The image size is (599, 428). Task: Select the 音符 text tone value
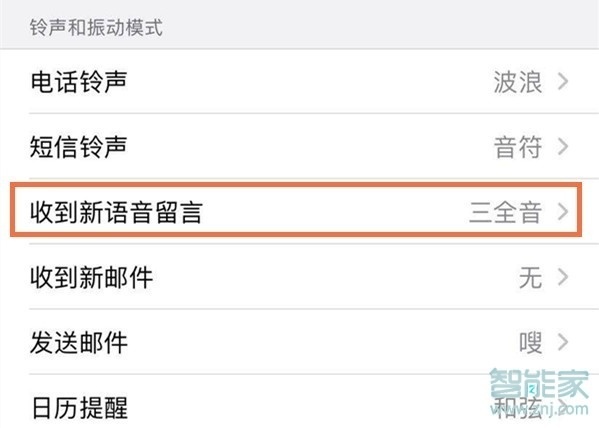[518, 147]
